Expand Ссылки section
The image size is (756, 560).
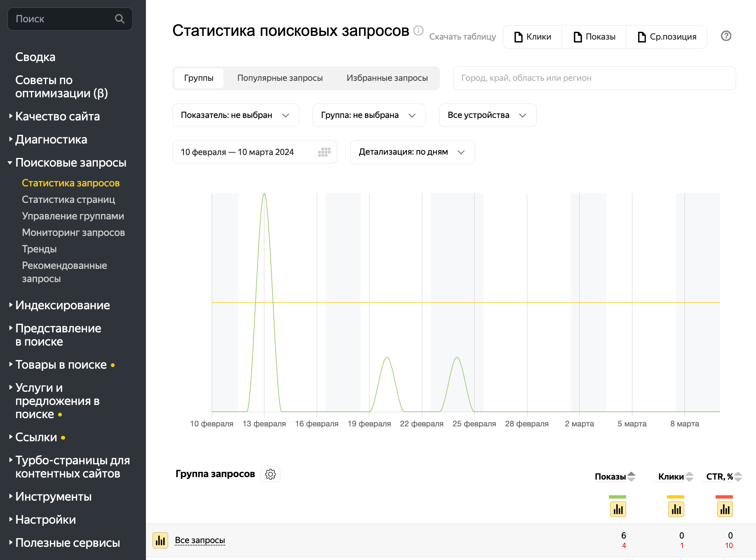coord(36,437)
